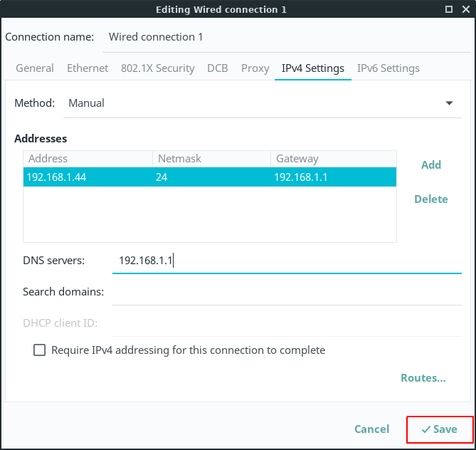476x450 pixels.
Task: Open the IPv6 Settings tab
Action: 388,68
